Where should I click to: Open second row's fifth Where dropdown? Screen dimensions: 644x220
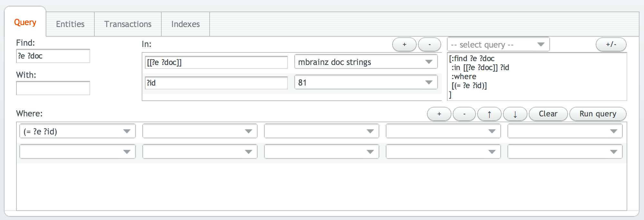pyautogui.click(x=565, y=152)
